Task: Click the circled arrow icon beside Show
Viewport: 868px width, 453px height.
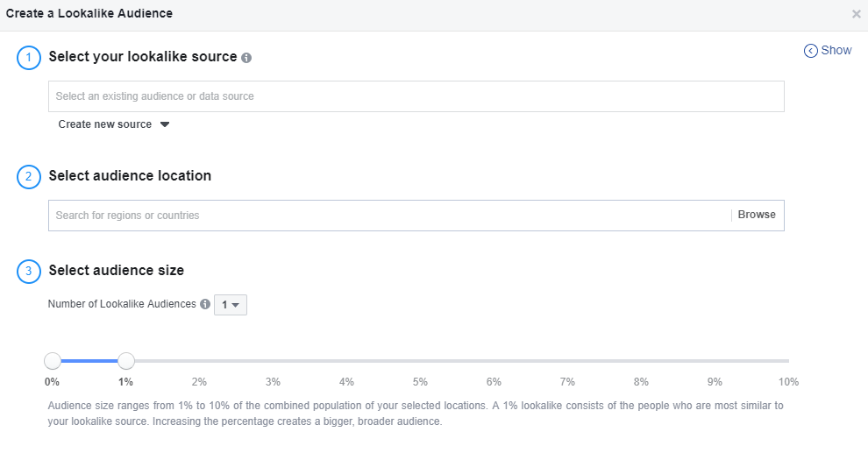Action: [x=810, y=51]
